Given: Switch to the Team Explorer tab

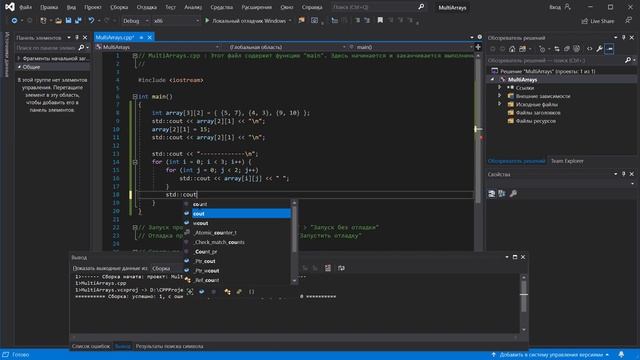Looking at the screenshot, I should 567,161.
